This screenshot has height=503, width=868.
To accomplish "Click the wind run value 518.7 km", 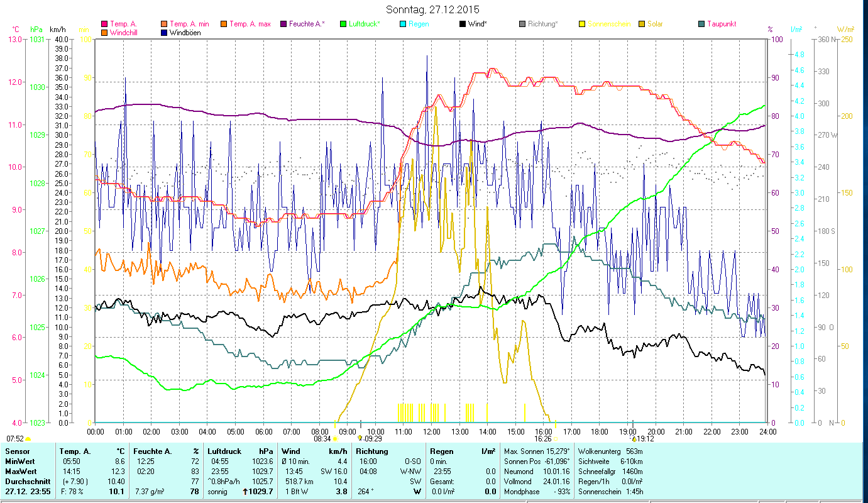I will (300, 481).
